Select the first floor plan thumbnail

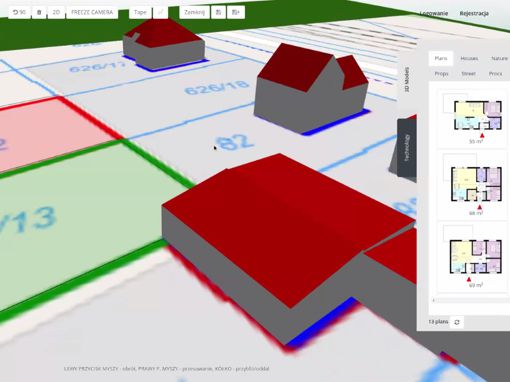pos(473,117)
